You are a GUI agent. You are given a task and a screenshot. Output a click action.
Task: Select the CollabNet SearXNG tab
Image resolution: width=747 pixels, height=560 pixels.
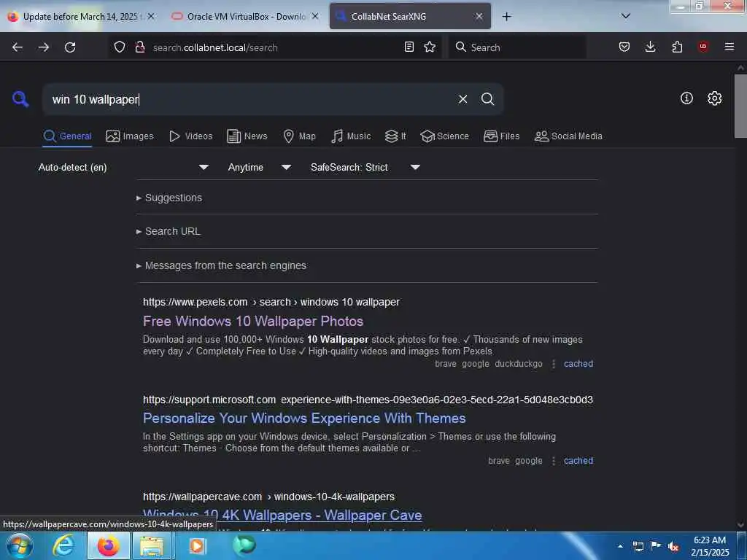(x=410, y=17)
